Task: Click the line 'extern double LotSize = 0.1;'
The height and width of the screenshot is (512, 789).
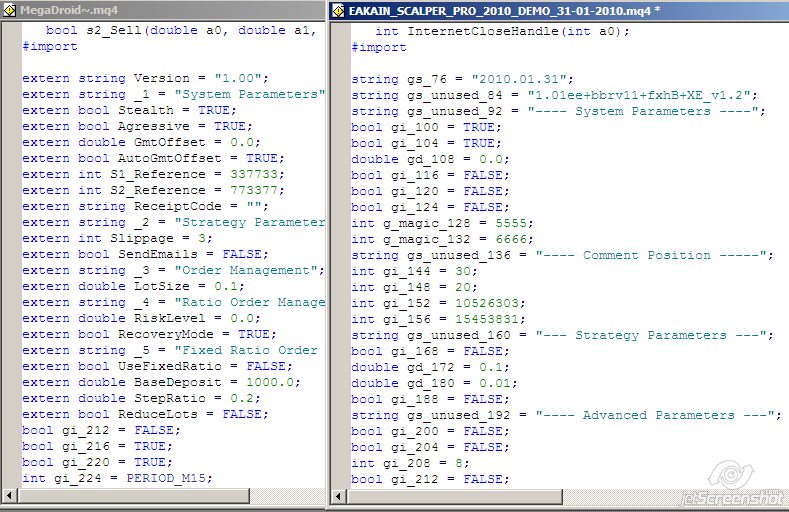Action: (133, 287)
